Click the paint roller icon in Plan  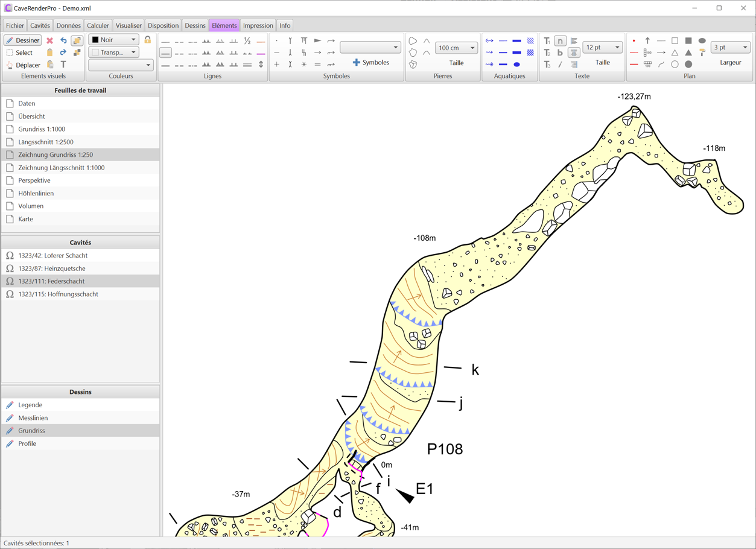(702, 53)
